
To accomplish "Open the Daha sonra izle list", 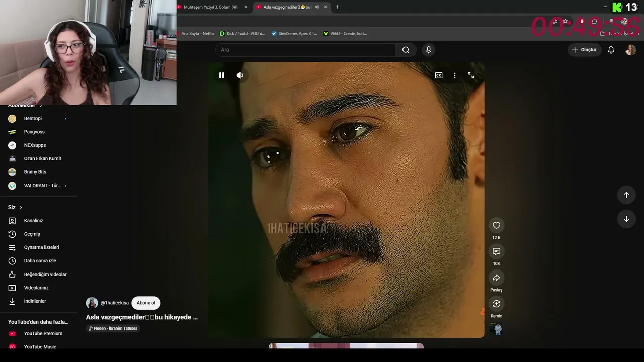I will pyautogui.click(x=39, y=261).
